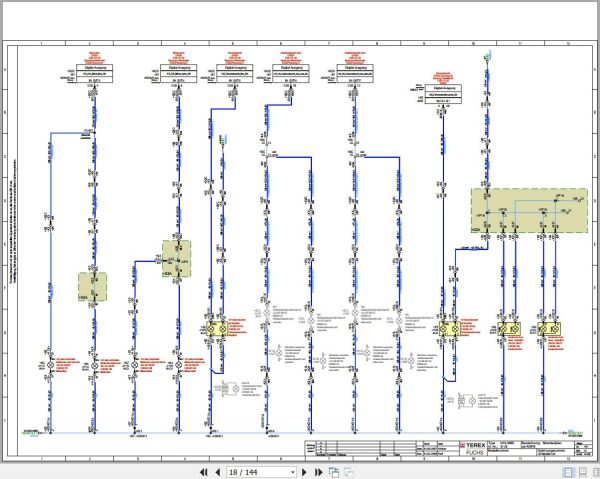Switch to single page view
The height and width of the screenshot is (479, 600).
click(x=568, y=472)
